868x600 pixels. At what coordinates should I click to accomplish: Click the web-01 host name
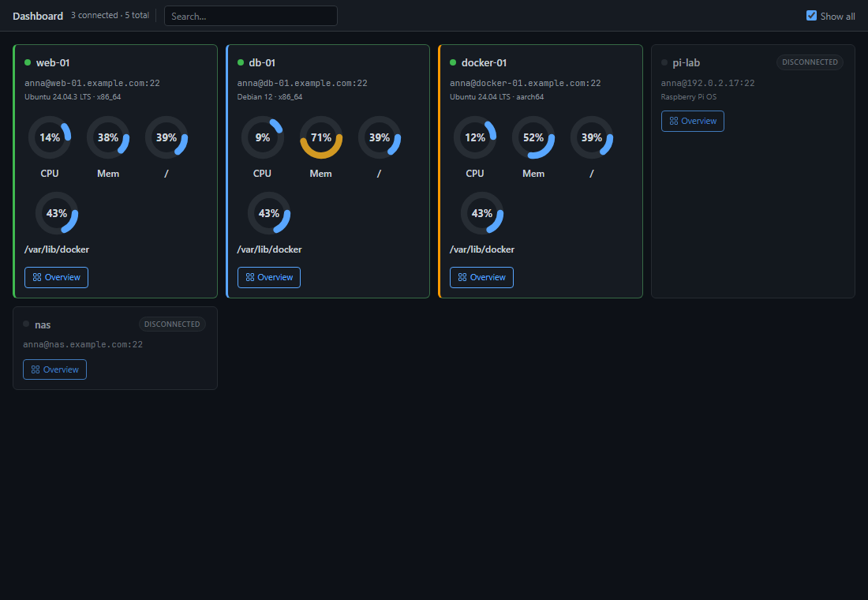tap(53, 62)
